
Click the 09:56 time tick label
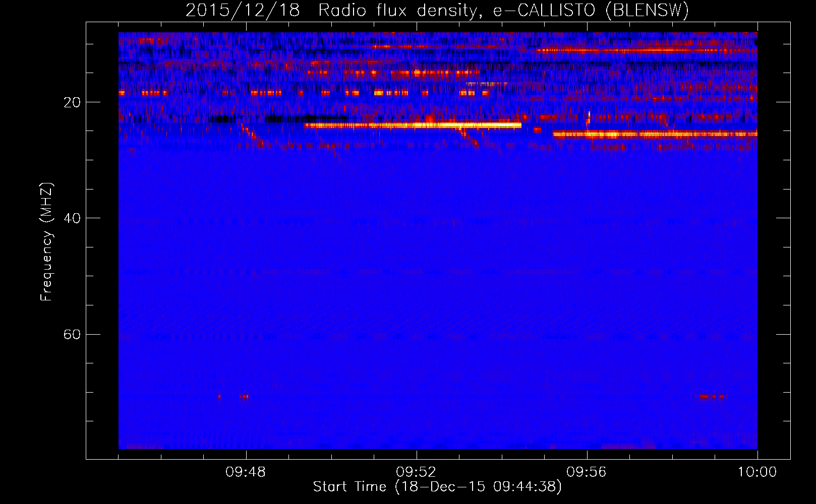587,472
